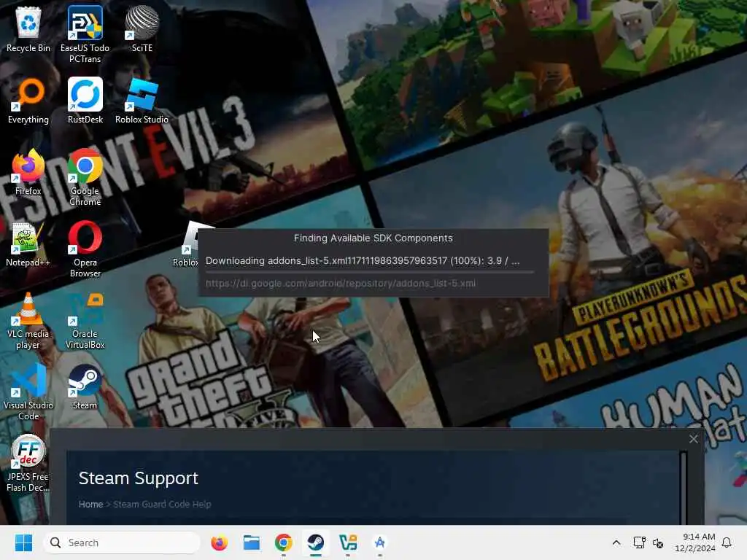The image size is (747, 560).
Task: Open VLC media player shortcut
Action: click(x=28, y=320)
